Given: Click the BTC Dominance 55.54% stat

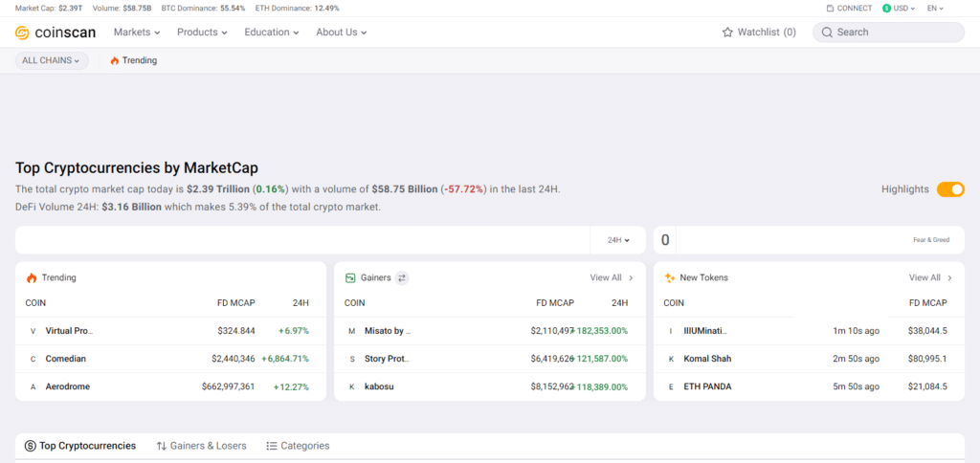Looking at the screenshot, I should [x=203, y=8].
